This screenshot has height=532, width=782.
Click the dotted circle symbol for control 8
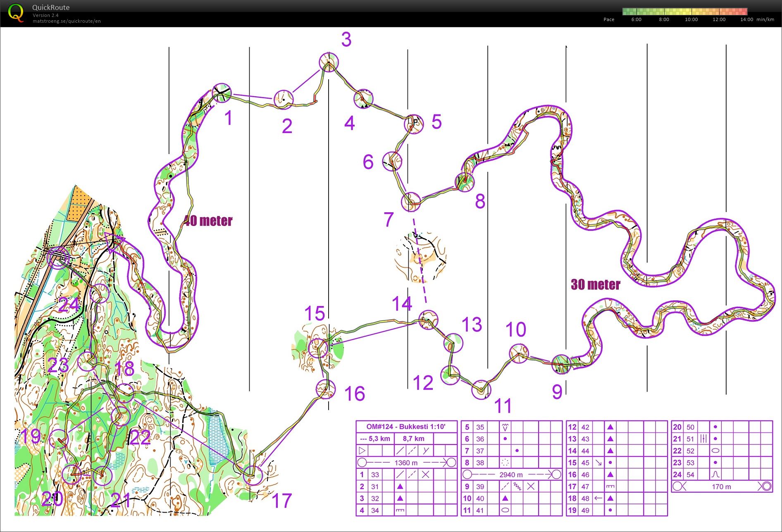coord(505,463)
